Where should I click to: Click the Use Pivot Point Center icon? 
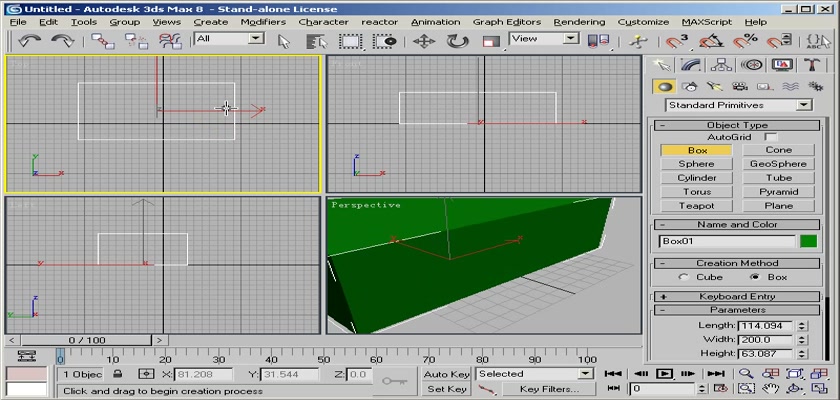pos(598,41)
